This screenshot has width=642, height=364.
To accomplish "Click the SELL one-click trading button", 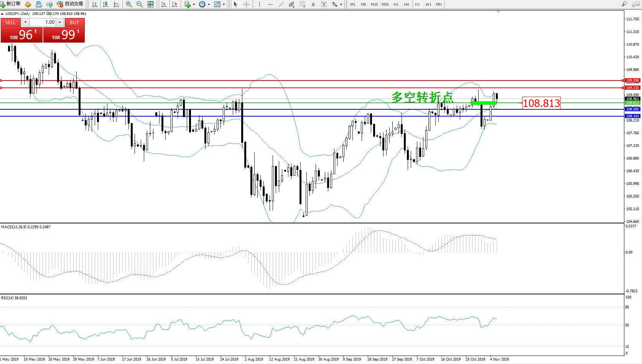I will click(x=10, y=23).
